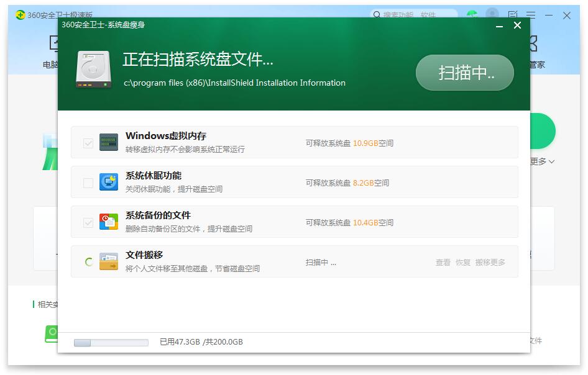588x375 pixels.
Task: Open the green umbrella icon in the main window
Action: pos(472,15)
